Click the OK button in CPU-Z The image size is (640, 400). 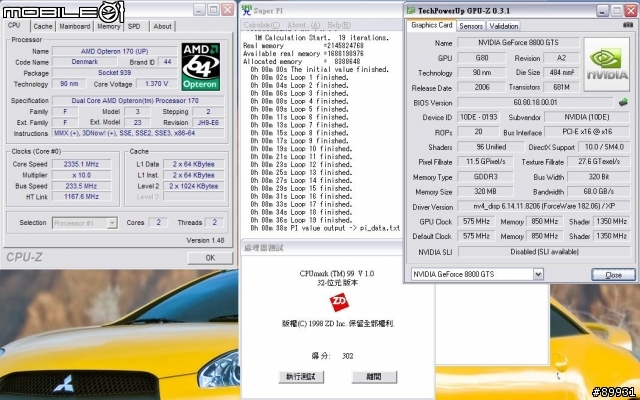210,258
